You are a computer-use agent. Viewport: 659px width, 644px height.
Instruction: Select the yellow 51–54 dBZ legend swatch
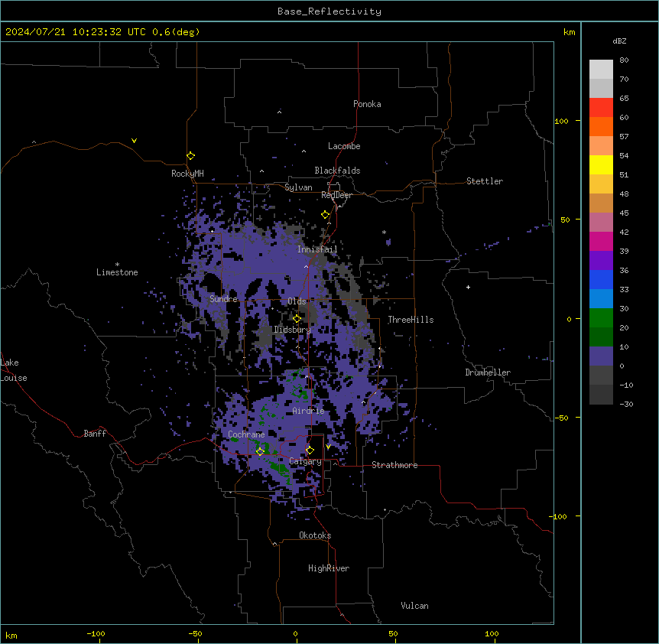601,164
